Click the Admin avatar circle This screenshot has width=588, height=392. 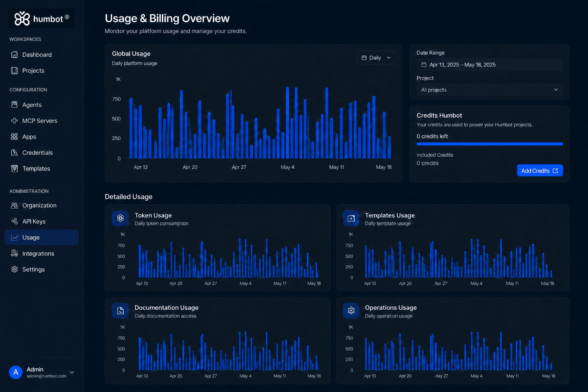click(x=16, y=372)
